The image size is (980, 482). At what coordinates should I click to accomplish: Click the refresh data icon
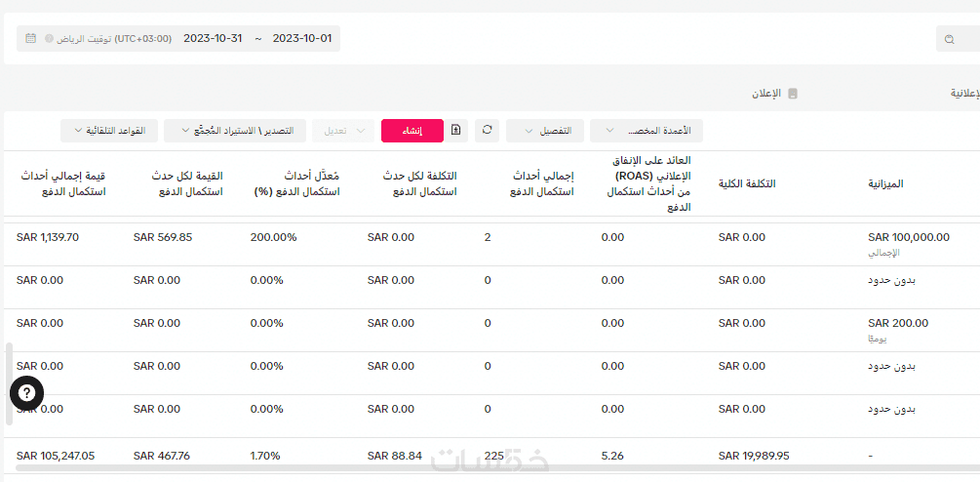487,130
